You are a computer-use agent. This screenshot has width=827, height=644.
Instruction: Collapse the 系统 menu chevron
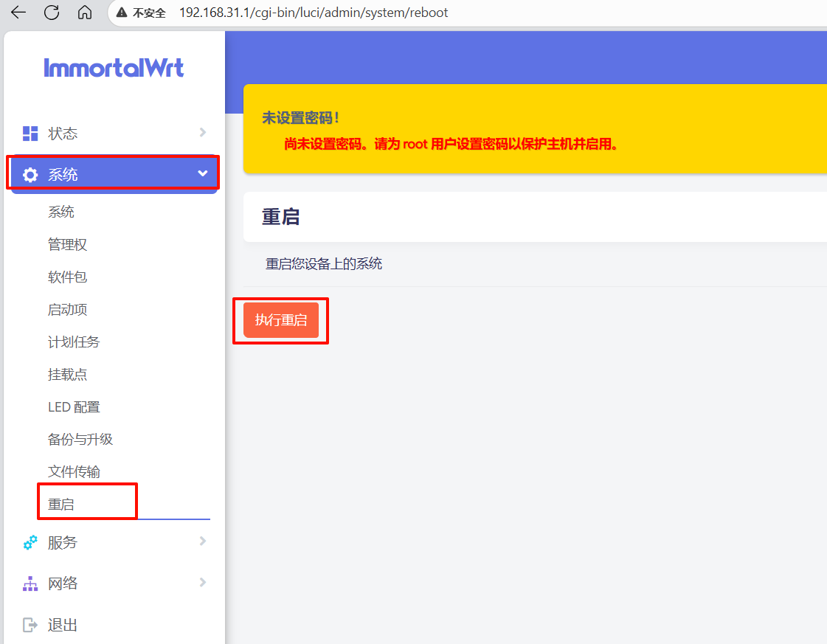[203, 173]
